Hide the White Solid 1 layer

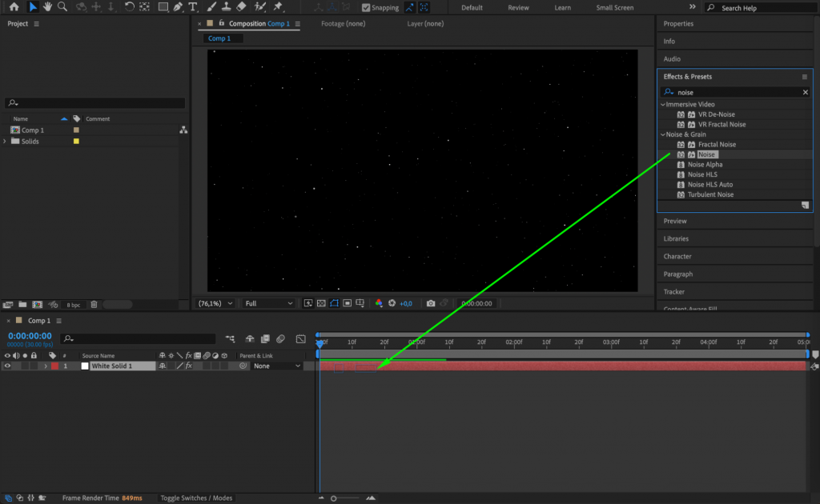(x=6, y=365)
